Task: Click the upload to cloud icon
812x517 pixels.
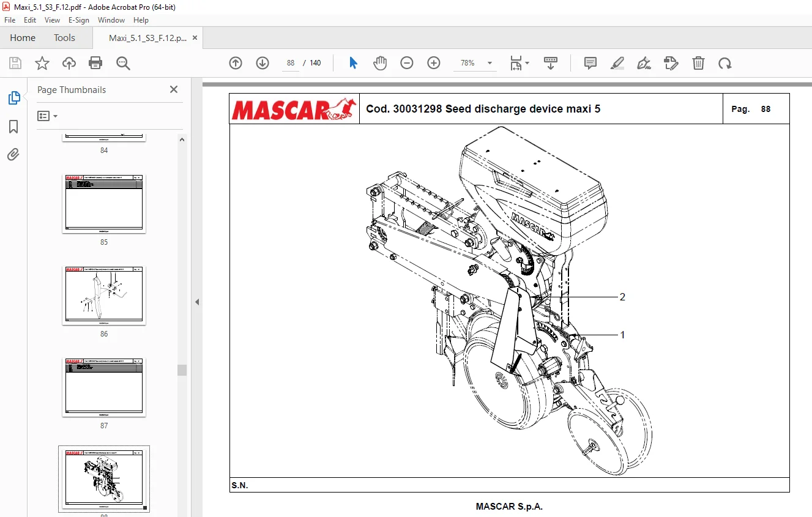Action: 69,63
